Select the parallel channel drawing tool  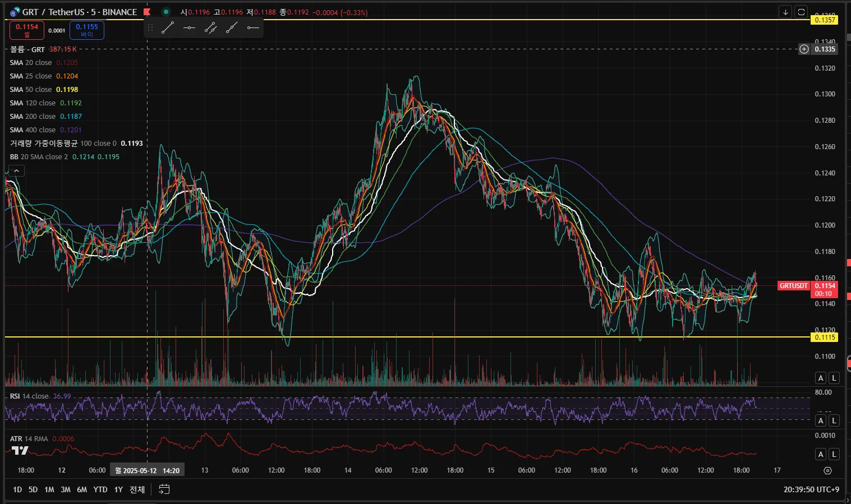pyautogui.click(x=210, y=27)
